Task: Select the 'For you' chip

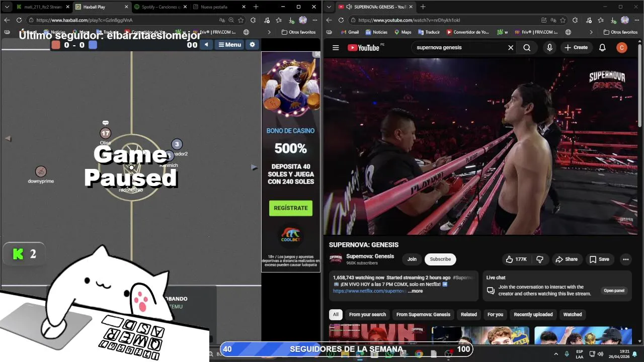Action: pyautogui.click(x=495, y=315)
